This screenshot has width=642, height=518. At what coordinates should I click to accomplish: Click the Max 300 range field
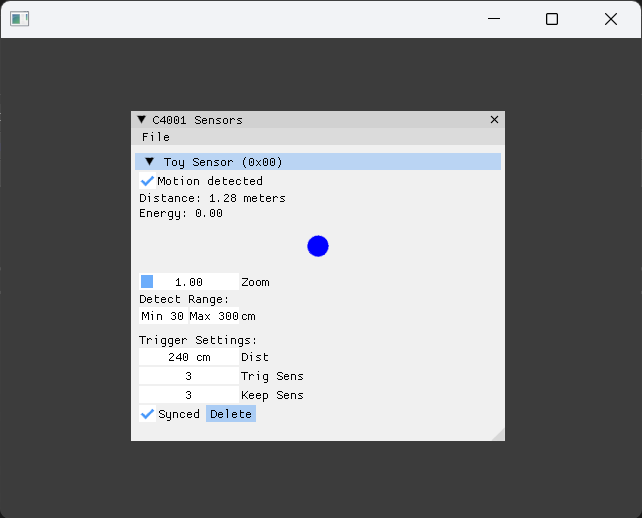pyautogui.click(x=214, y=316)
